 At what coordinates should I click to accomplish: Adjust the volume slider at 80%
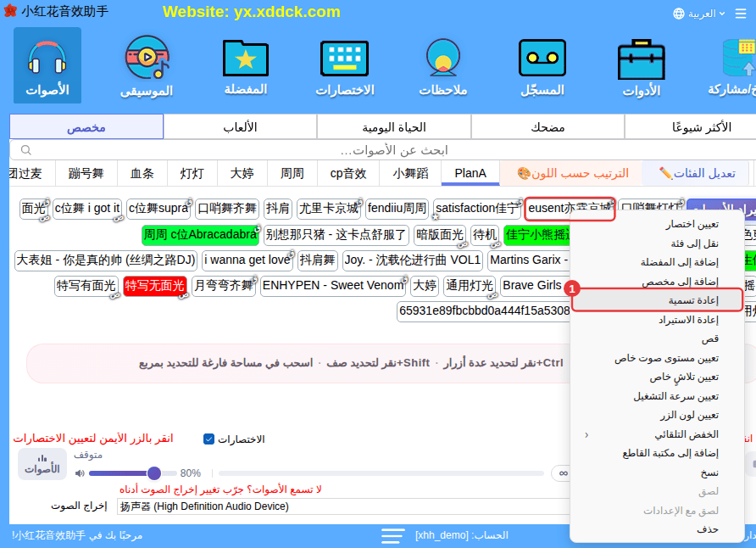[132, 473]
